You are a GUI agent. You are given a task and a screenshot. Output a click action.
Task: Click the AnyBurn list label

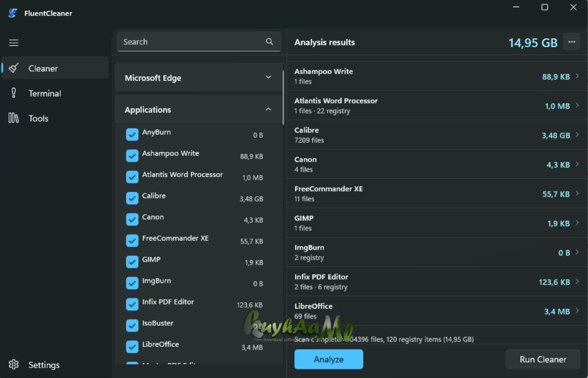pos(156,132)
